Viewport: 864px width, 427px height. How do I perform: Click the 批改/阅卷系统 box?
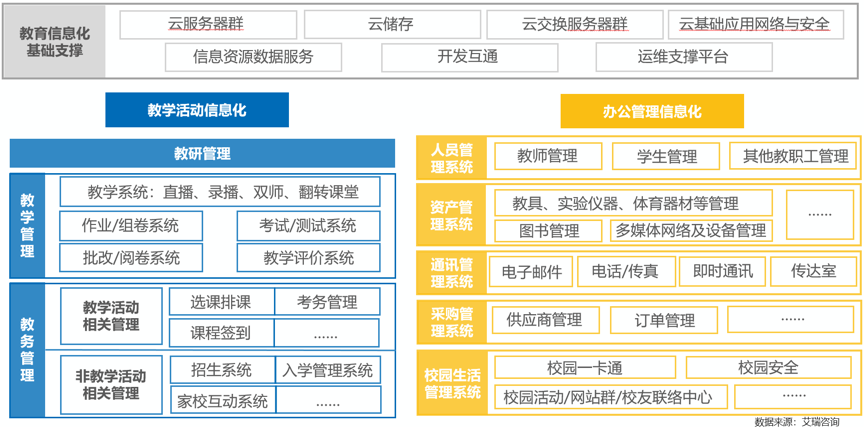(131, 258)
